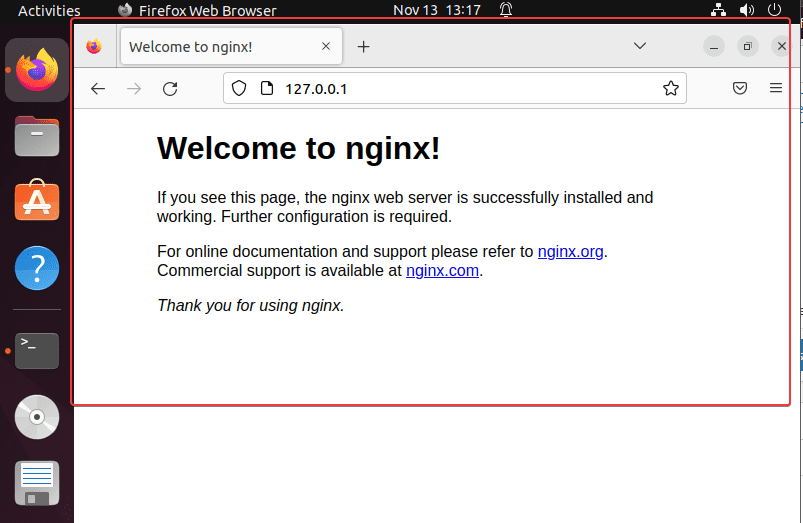Go back using the back arrow

98,89
